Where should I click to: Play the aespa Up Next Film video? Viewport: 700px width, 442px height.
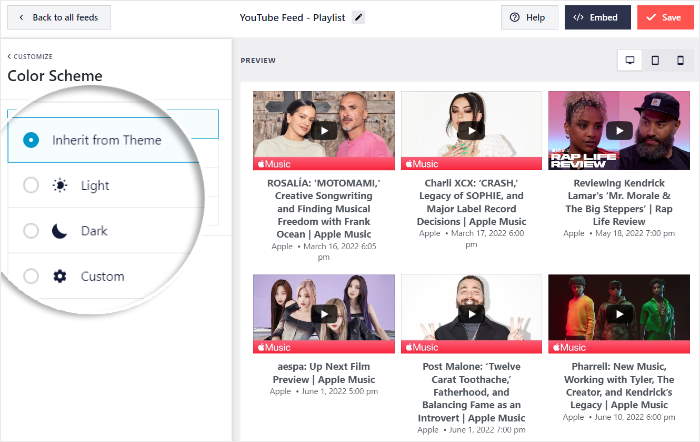[x=324, y=314]
